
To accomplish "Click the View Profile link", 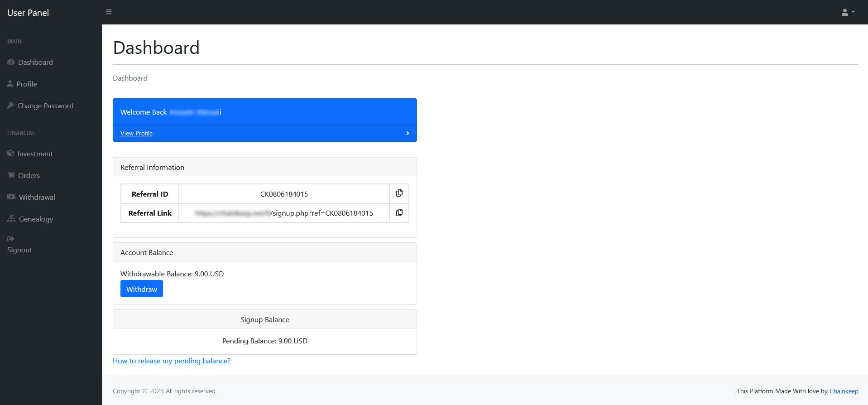I will (x=136, y=133).
